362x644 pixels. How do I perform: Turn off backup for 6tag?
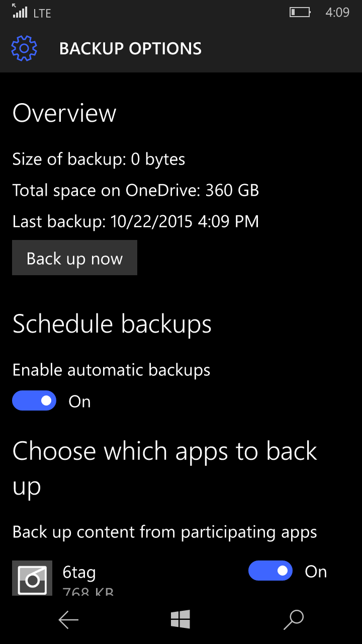270,571
